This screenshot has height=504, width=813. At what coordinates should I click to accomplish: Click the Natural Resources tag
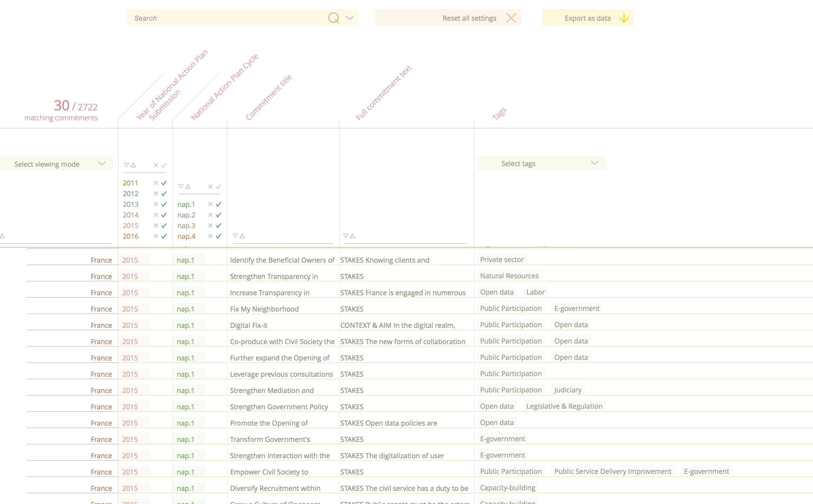tap(509, 276)
